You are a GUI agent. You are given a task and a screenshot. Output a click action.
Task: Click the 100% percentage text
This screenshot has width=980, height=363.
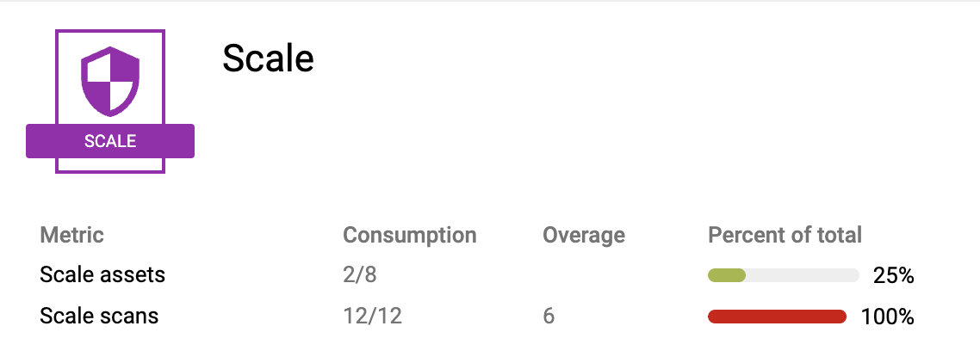point(887,317)
